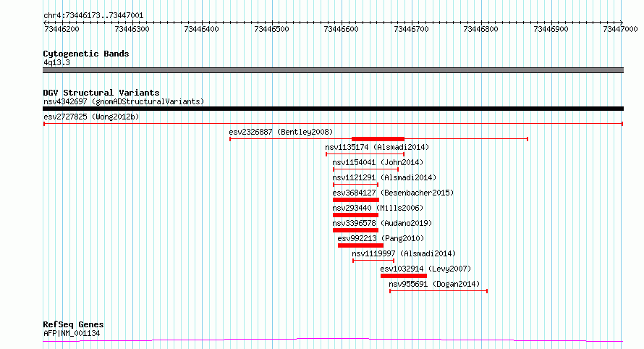Screen dimensions: 644x349
Task: Open variant nsv1119997 (Alsmadi2014) label
Action: coord(404,253)
